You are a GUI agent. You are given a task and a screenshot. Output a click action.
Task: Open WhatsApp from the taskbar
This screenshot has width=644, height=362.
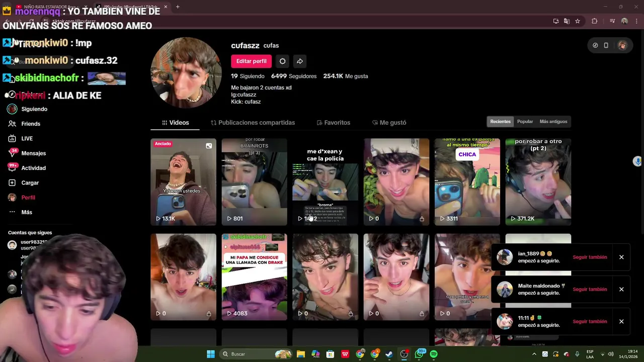pyautogui.click(x=419, y=354)
